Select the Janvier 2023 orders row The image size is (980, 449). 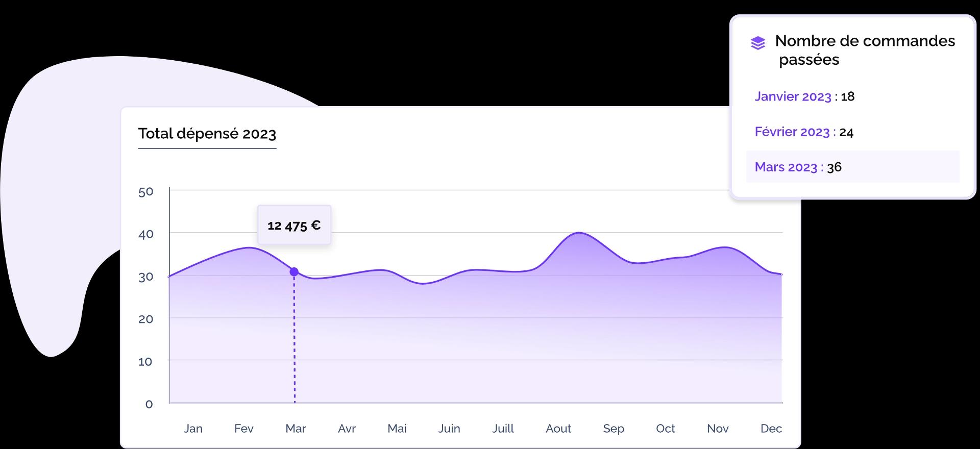804,96
